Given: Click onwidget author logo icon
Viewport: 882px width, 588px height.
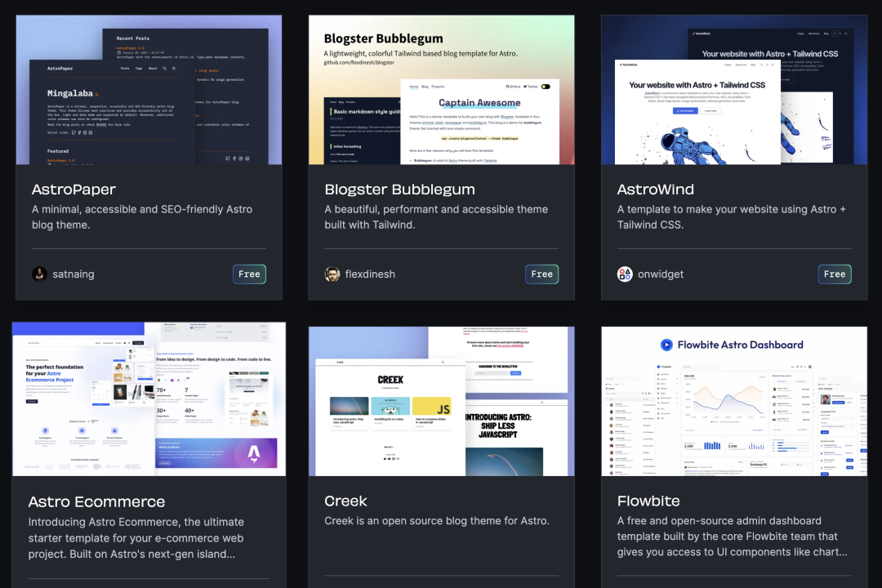Looking at the screenshot, I should pos(625,274).
